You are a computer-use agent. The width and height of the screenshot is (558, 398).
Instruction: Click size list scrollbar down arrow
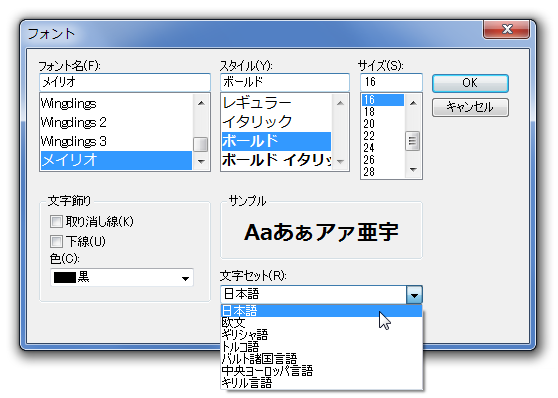point(413,169)
